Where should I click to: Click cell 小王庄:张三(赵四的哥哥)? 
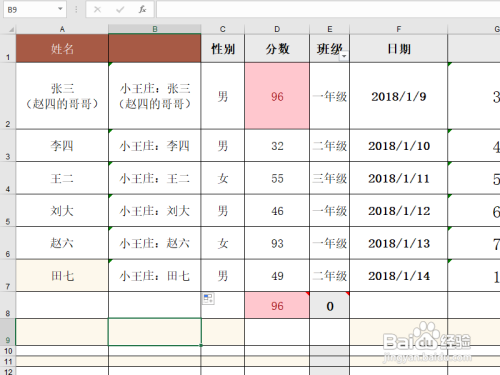tap(155, 96)
